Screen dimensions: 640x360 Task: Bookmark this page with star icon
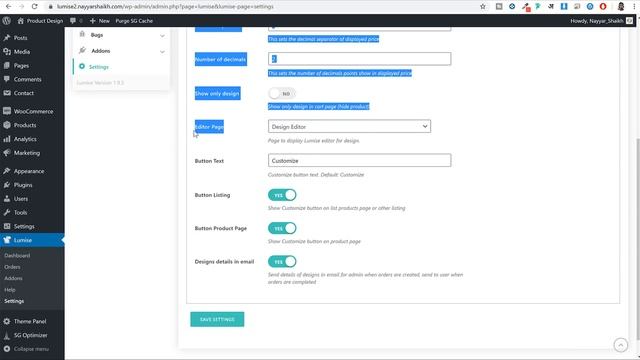click(x=483, y=7)
